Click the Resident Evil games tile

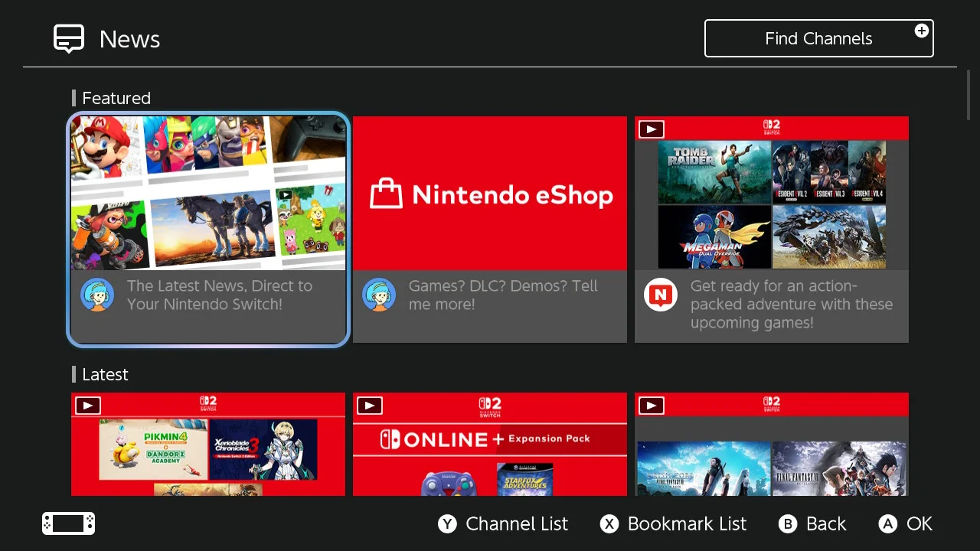829,172
